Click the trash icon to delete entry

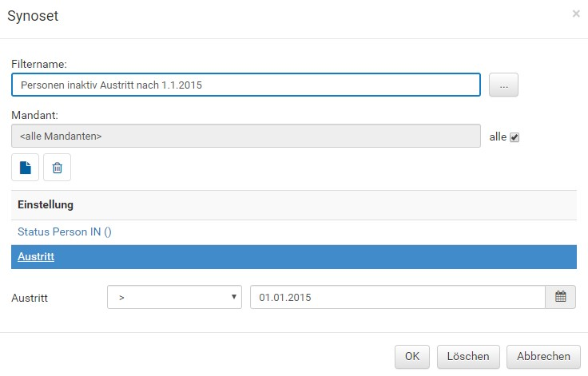click(57, 168)
